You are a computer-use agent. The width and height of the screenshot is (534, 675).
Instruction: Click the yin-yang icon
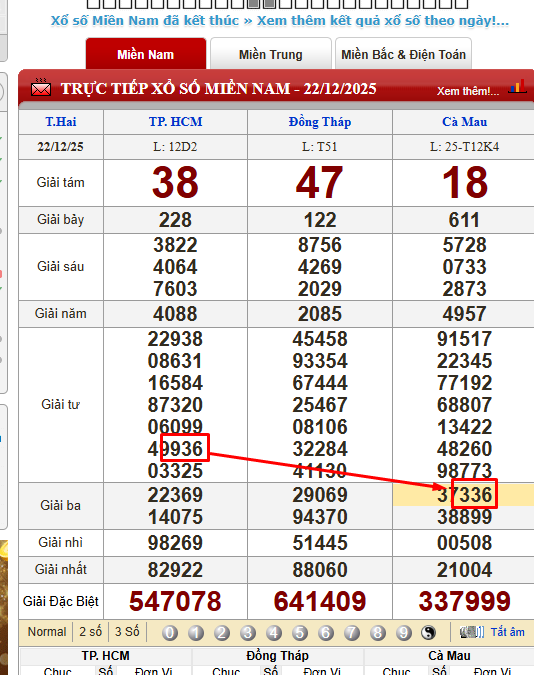428,633
